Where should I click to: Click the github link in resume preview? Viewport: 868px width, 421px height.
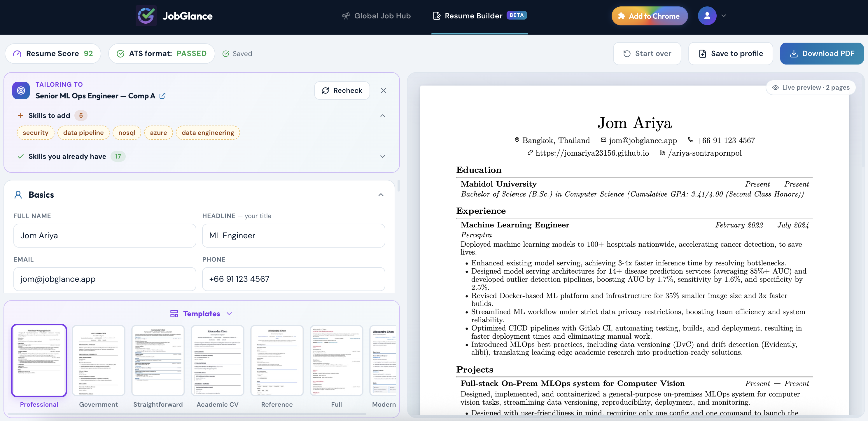pyautogui.click(x=592, y=153)
